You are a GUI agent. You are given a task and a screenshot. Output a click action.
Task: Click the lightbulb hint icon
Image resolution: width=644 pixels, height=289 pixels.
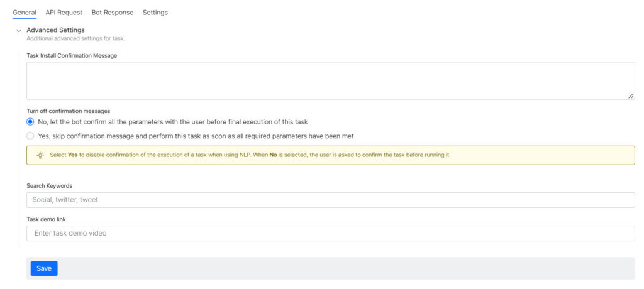tap(40, 155)
